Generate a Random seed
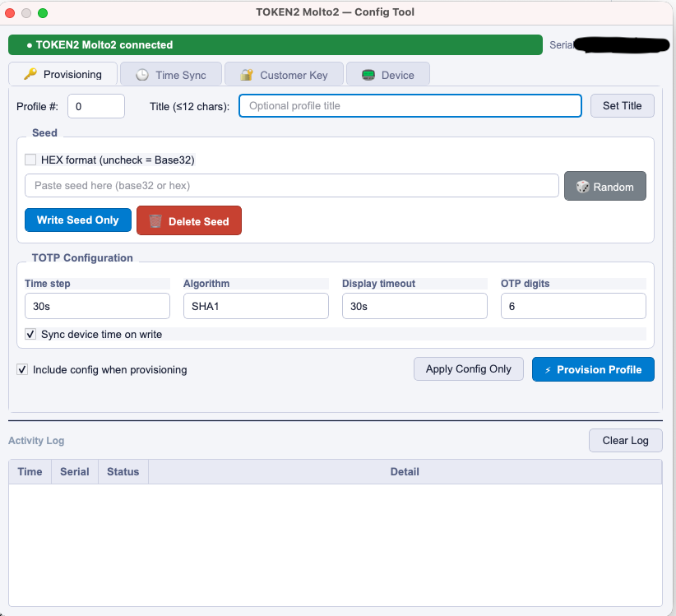 point(605,186)
